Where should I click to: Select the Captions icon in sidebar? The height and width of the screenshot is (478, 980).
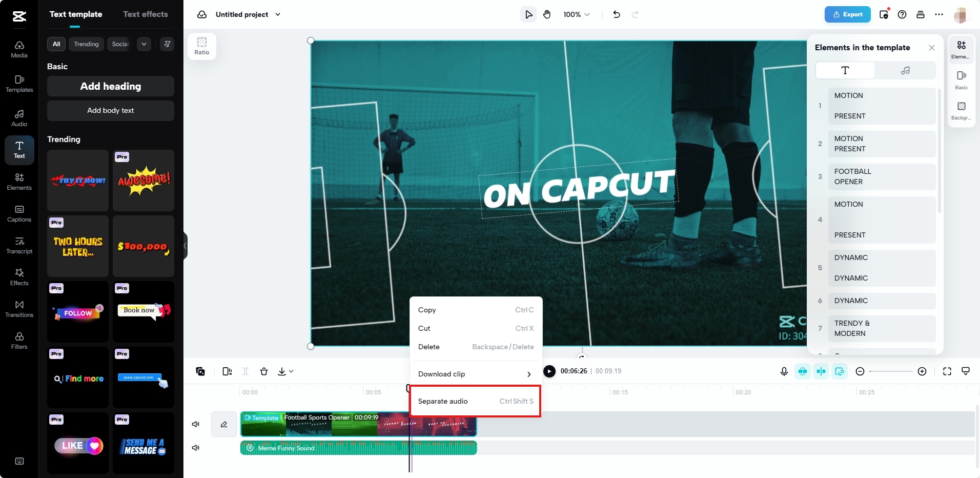pyautogui.click(x=19, y=213)
